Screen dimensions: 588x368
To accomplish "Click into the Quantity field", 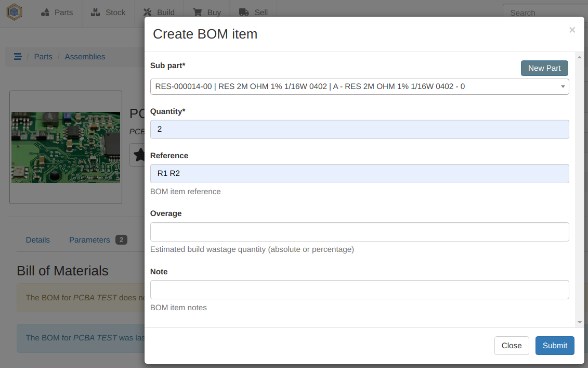I will tap(359, 129).
